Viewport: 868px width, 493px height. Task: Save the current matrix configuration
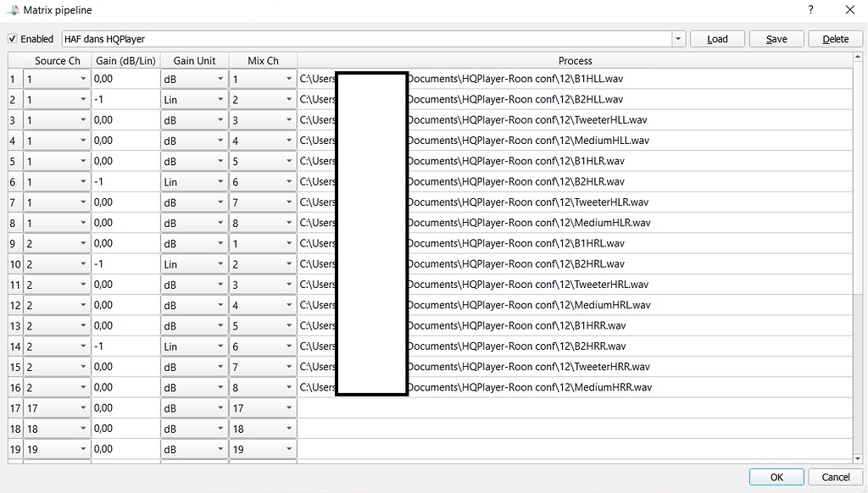[x=776, y=38]
